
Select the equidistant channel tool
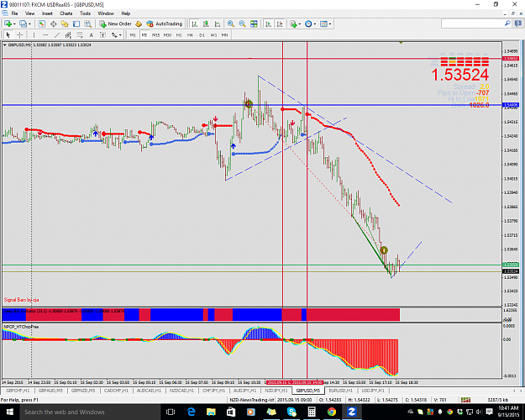point(68,34)
